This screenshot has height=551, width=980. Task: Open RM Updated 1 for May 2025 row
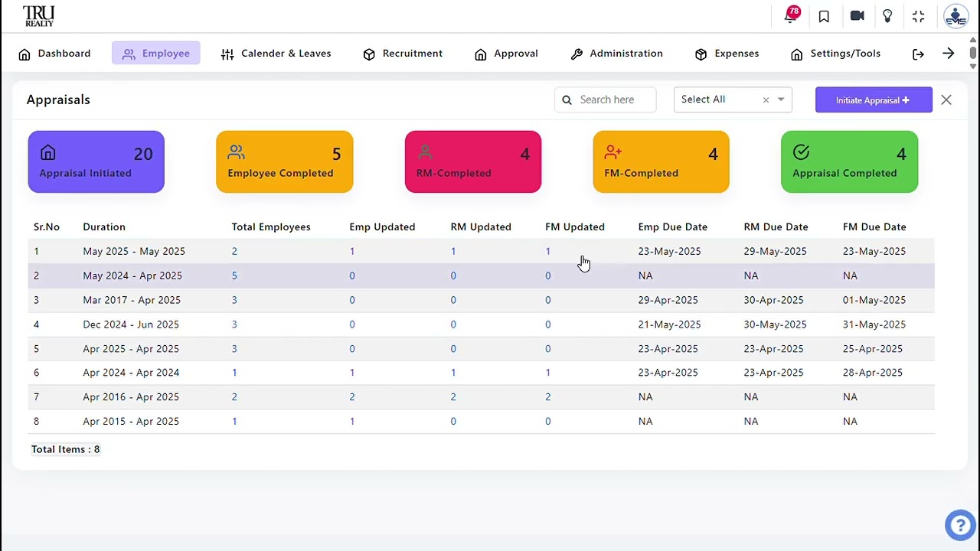pyautogui.click(x=453, y=251)
